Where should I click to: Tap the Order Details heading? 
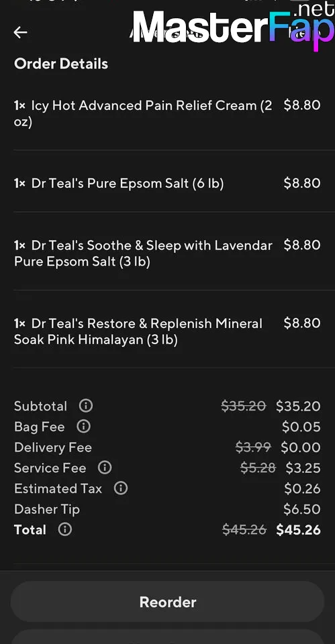tap(61, 64)
